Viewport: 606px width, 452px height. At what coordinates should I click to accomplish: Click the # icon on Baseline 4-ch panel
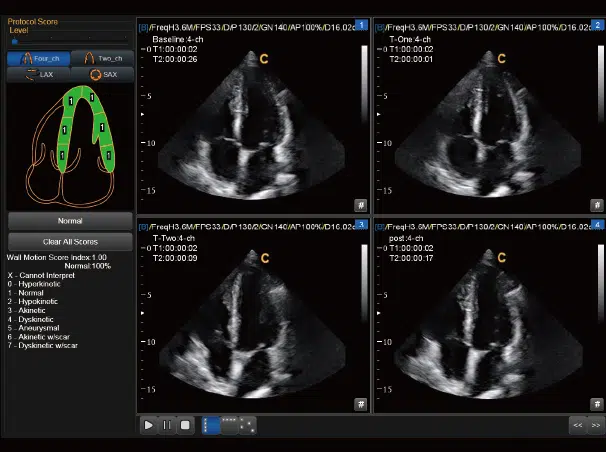point(360,204)
